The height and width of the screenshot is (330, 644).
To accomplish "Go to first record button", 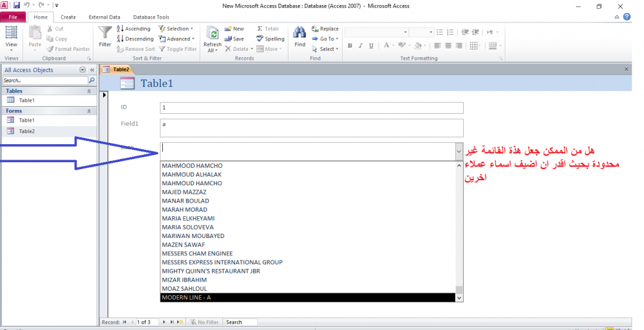I will pos(124,322).
